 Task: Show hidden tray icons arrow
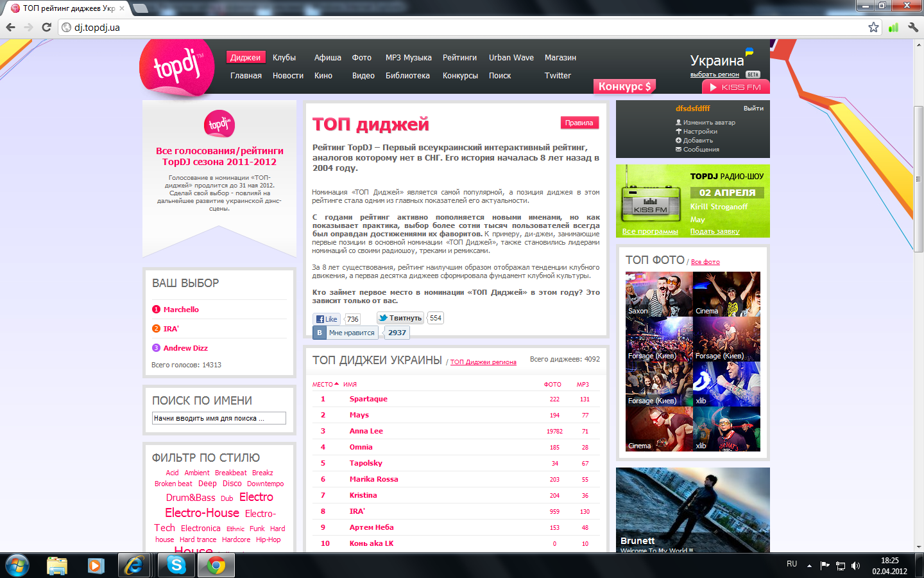coord(809,566)
